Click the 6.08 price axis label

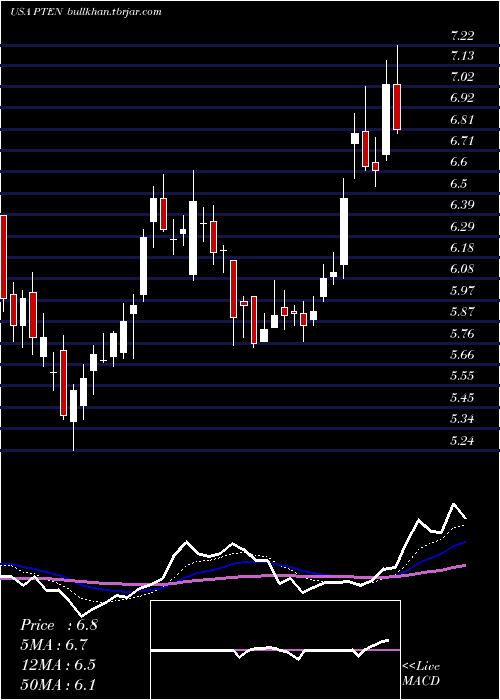coord(462,269)
